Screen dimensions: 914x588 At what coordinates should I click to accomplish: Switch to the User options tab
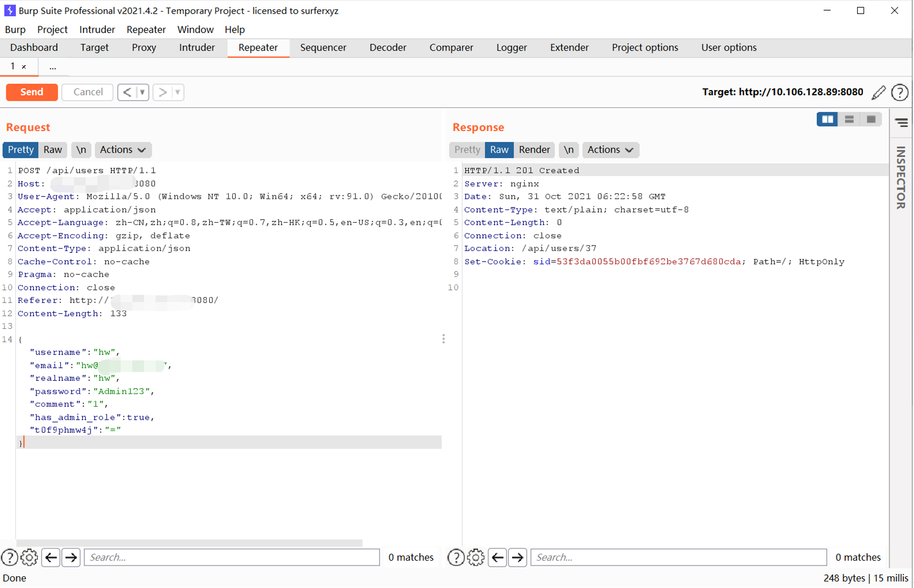pyautogui.click(x=729, y=48)
